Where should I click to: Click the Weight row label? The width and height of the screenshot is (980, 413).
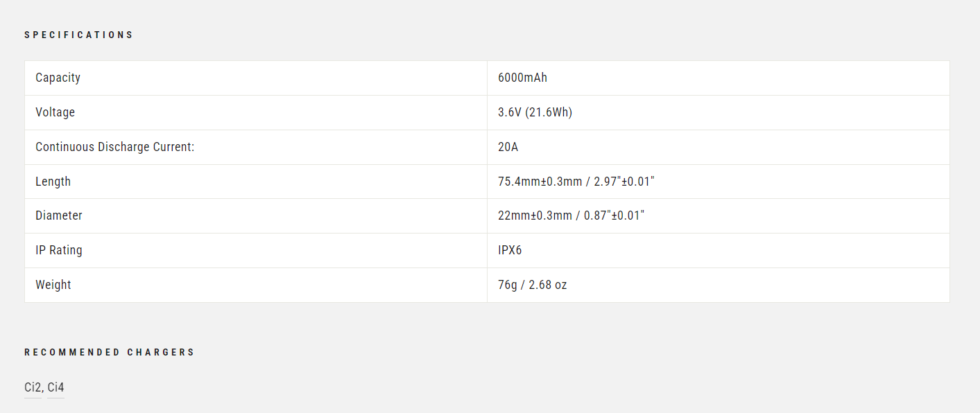[53, 285]
